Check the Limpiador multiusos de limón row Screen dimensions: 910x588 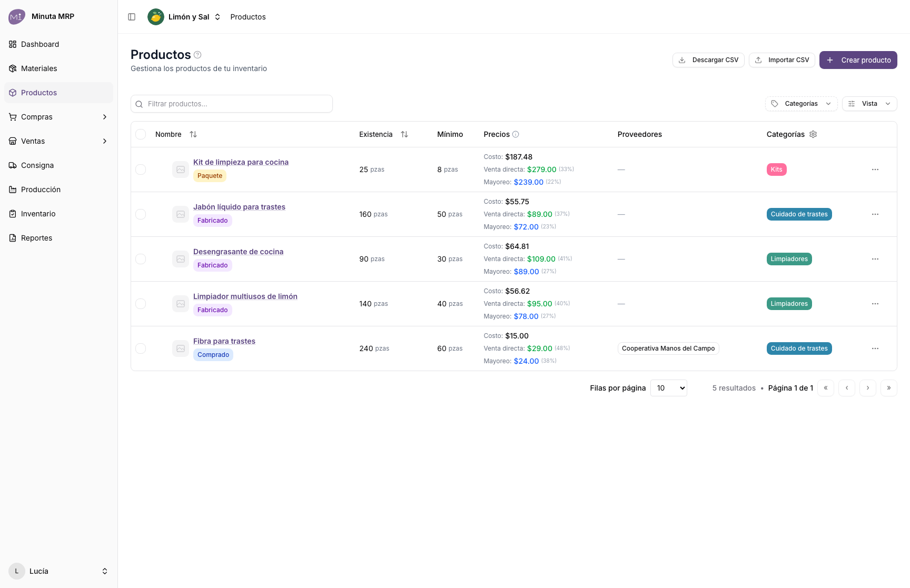pos(141,304)
